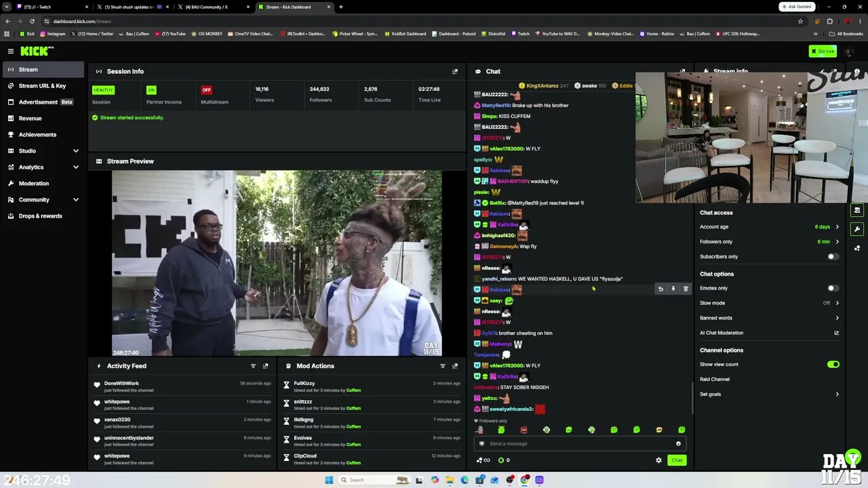Pop out the Mod Actions panel

[x=455, y=366]
